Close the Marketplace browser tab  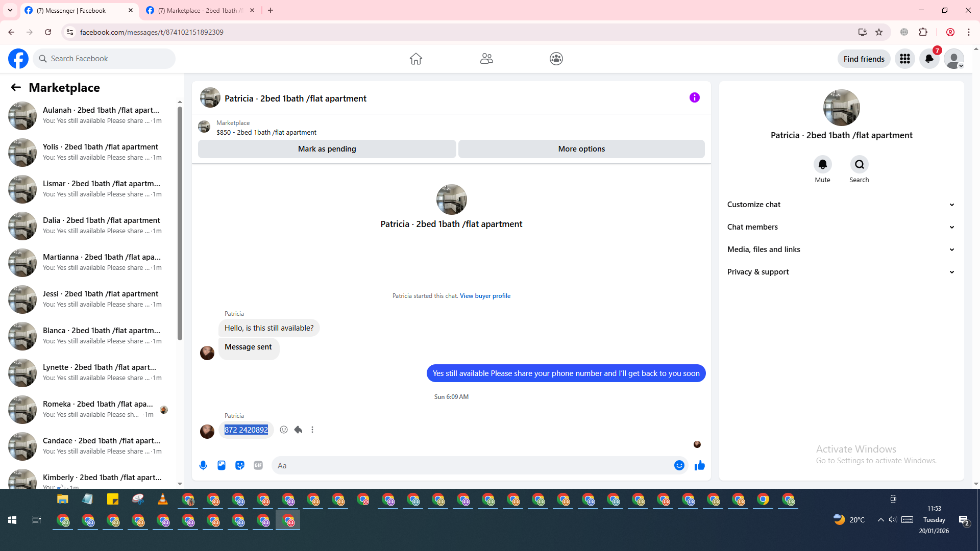tap(252, 10)
